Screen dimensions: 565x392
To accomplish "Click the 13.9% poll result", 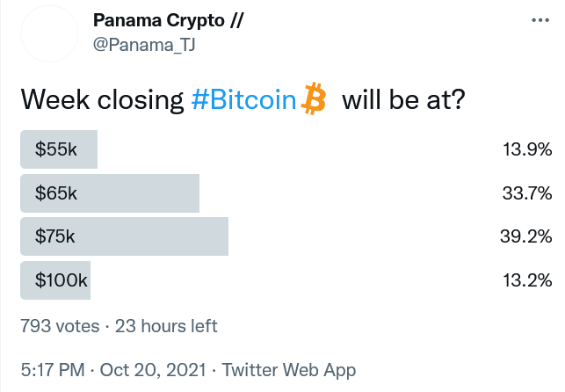I will pyautogui.click(x=527, y=149).
